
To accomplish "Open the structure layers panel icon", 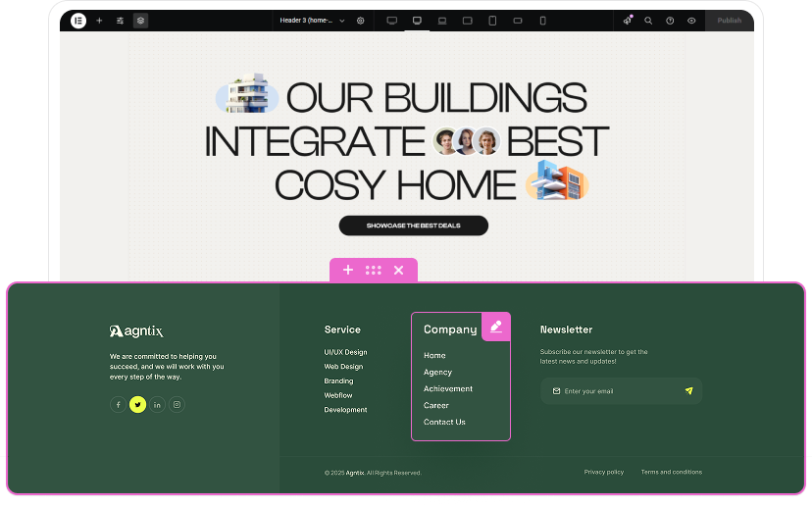I will [140, 21].
